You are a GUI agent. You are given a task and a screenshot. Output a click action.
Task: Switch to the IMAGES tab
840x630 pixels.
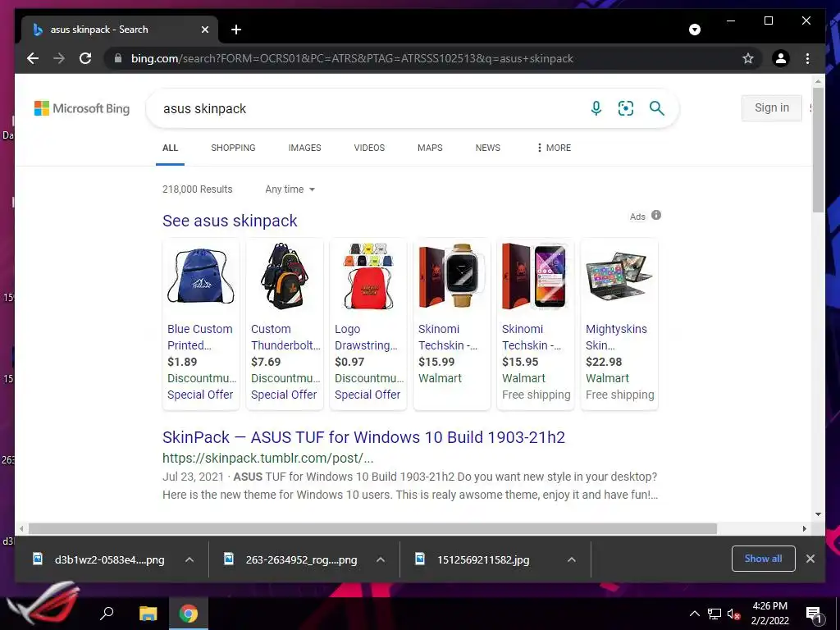coord(305,148)
